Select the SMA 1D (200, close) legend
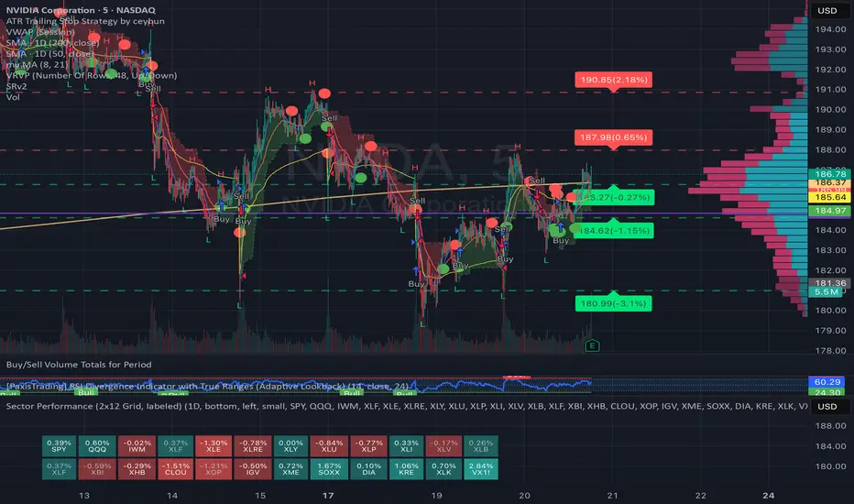Viewport: 854px width, 504px height. tap(53, 42)
